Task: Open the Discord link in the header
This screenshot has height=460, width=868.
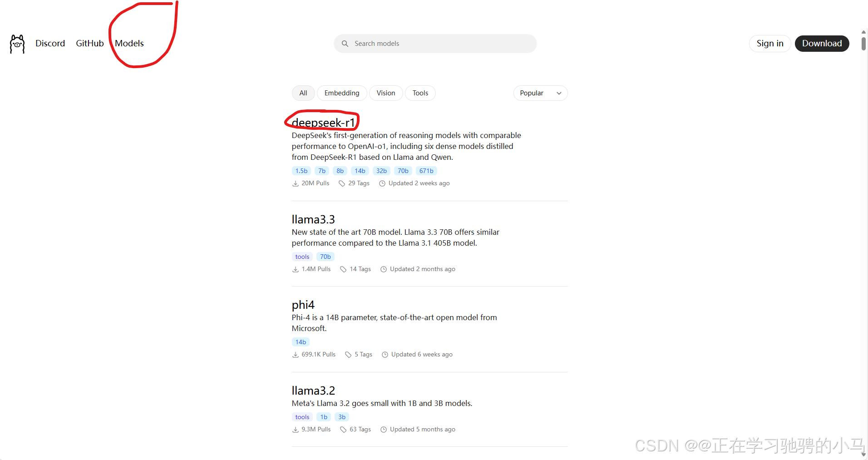Action: point(50,44)
